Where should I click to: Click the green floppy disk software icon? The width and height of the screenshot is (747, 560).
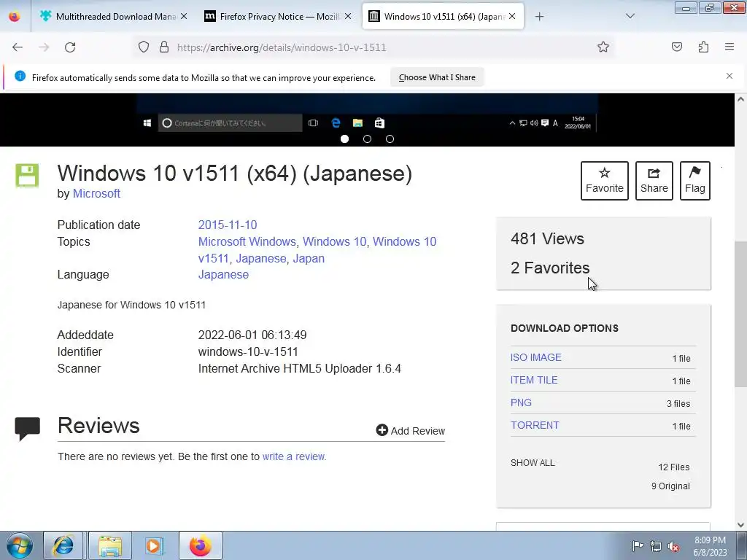point(27,175)
